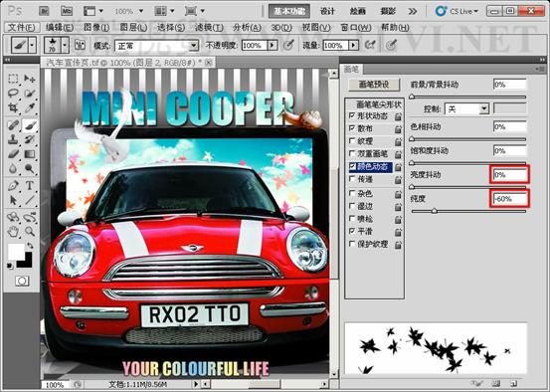Screen dimensions: 550x392
Task: Open the 流量 slider arrow
Action: point(354,46)
